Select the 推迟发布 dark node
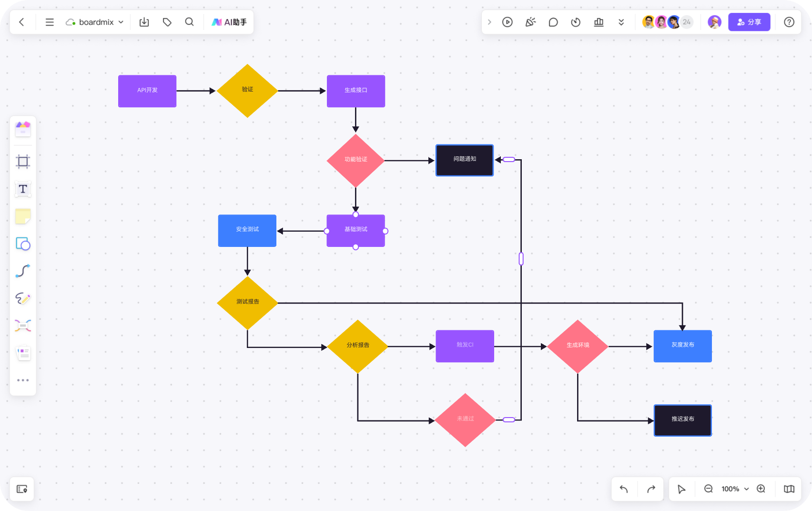Image resolution: width=812 pixels, height=511 pixels. tap(683, 420)
